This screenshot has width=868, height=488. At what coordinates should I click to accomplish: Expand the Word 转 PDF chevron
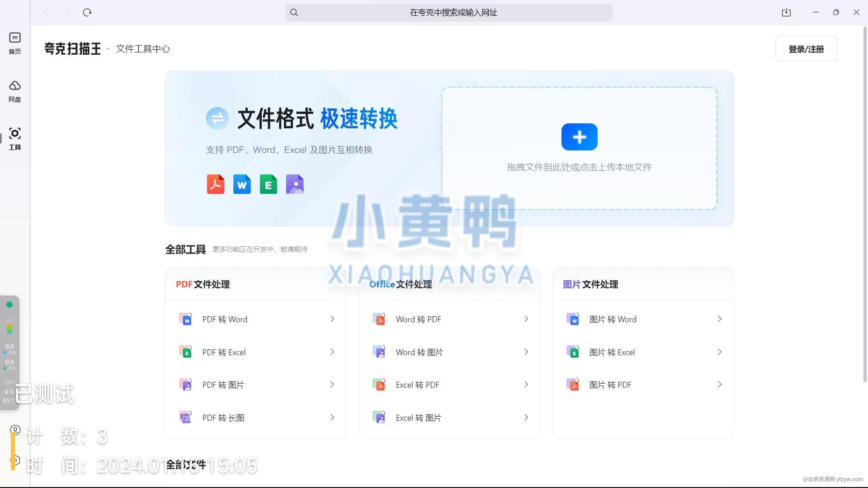[x=526, y=319]
